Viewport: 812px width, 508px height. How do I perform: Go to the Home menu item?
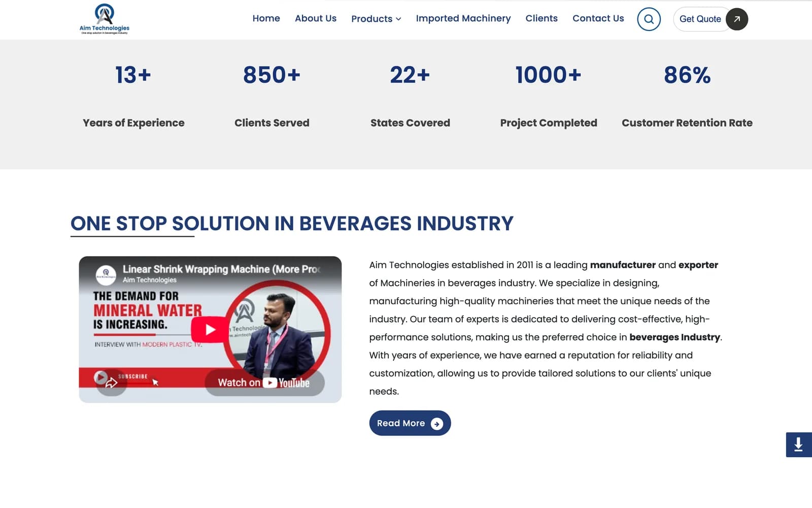pyautogui.click(x=266, y=18)
